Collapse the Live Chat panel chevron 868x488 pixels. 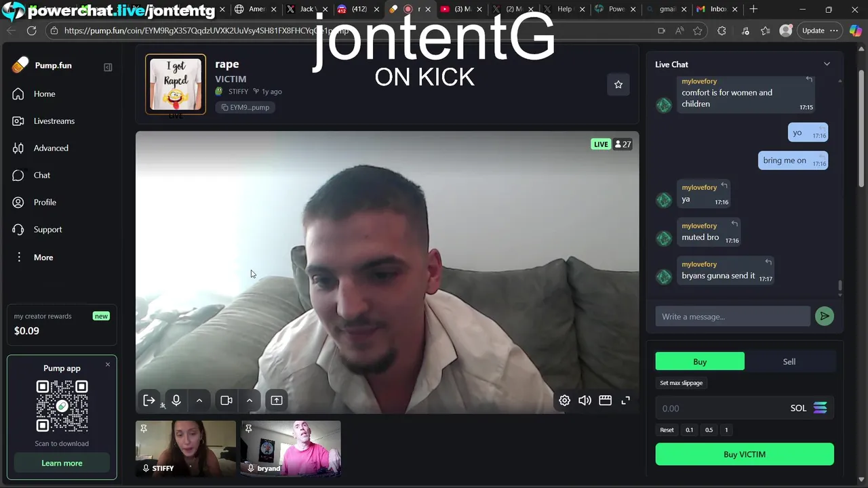(x=827, y=64)
